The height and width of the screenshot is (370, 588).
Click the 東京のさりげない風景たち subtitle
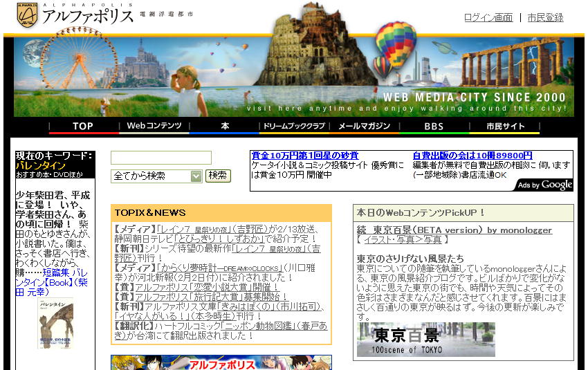410,259
